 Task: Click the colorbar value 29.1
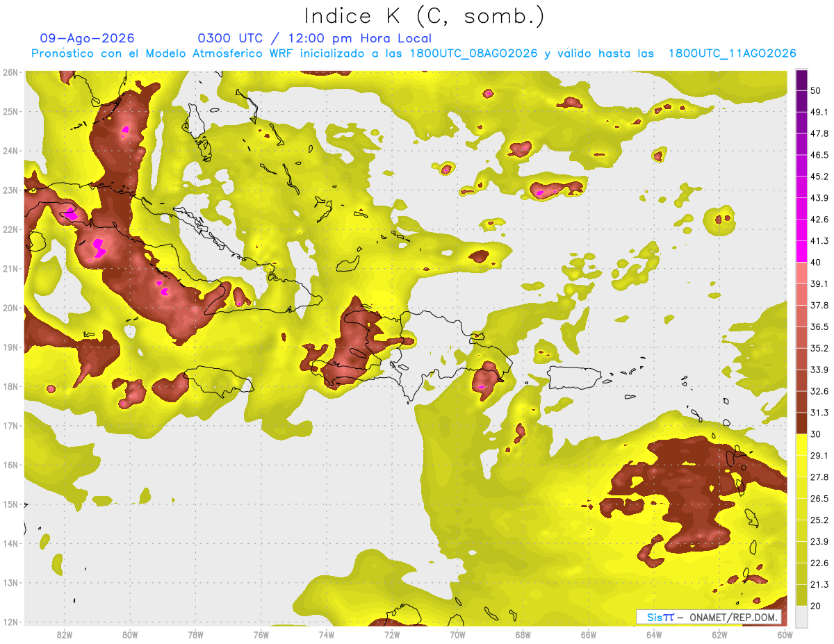[x=819, y=456]
